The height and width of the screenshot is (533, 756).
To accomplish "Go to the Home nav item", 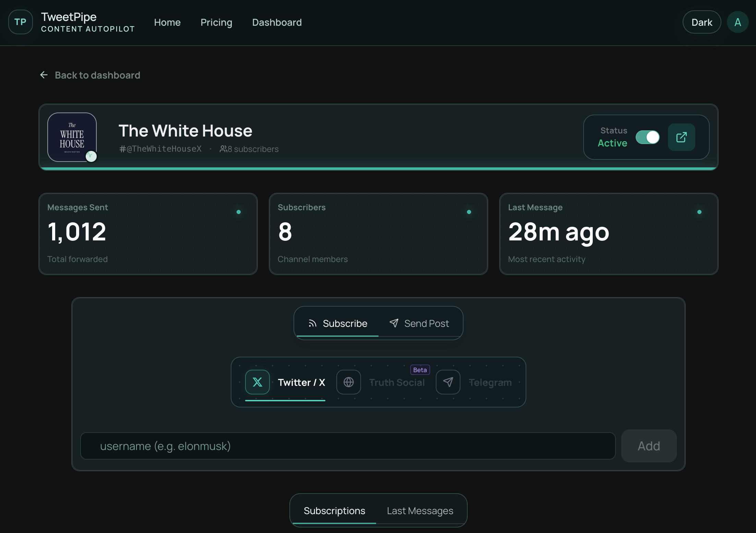I will [x=167, y=22].
